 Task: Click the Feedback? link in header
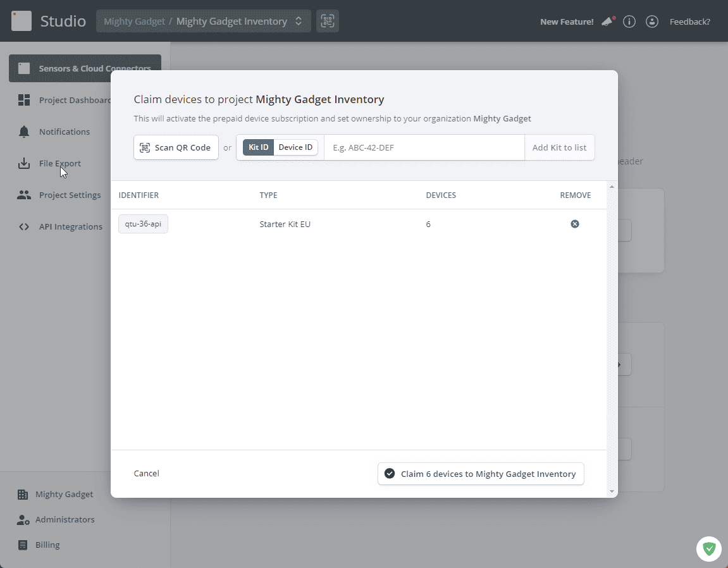(x=689, y=22)
